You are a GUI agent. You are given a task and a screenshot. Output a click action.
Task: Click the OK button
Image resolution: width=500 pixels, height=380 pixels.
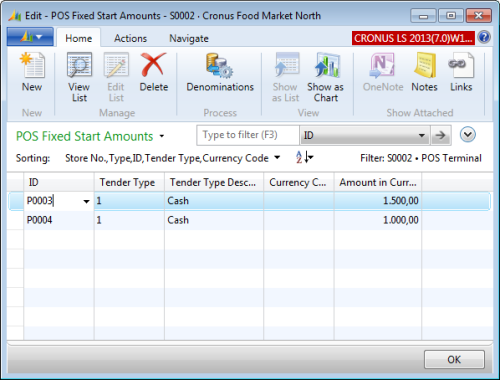454,360
